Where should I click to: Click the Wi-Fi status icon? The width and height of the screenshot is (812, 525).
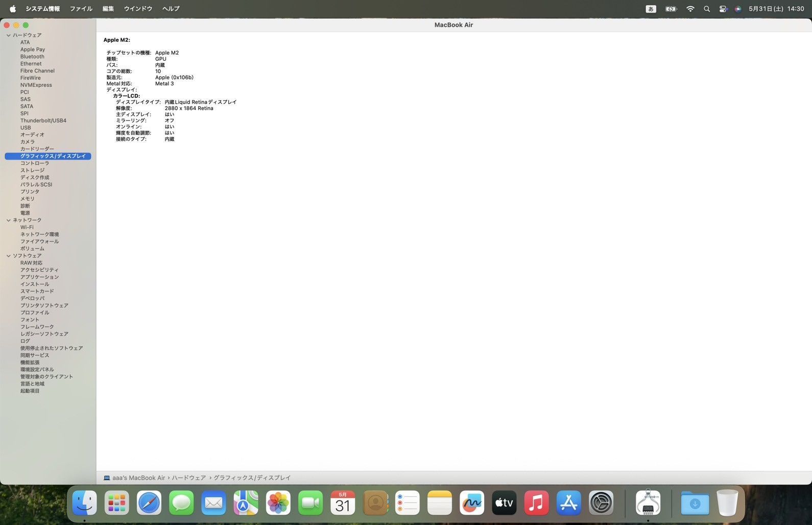click(x=690, y=9)
